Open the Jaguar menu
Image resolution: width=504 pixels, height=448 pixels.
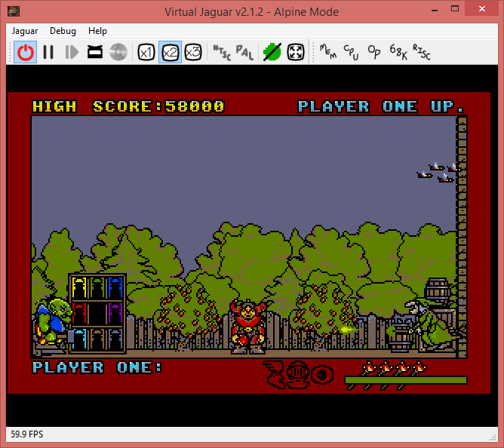25,31
